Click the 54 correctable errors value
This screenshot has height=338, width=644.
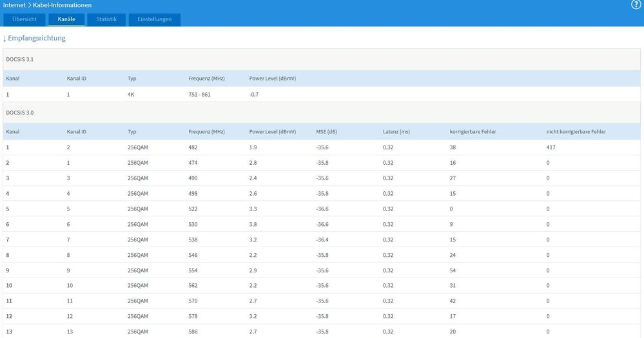[x=453, y=270]
